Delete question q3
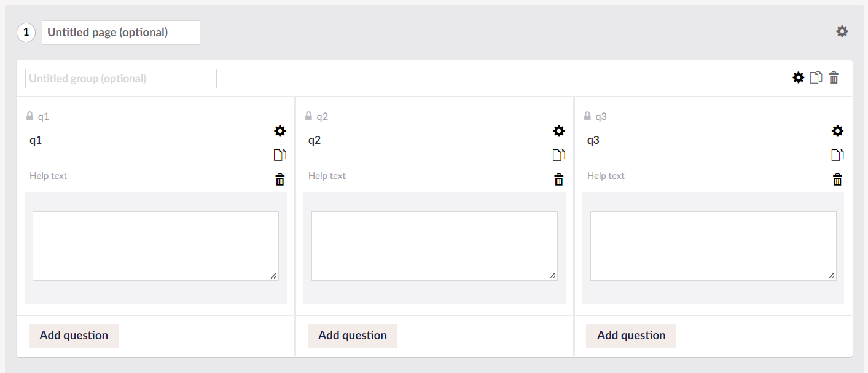This screenshot has height=373, width=868. 838,179
